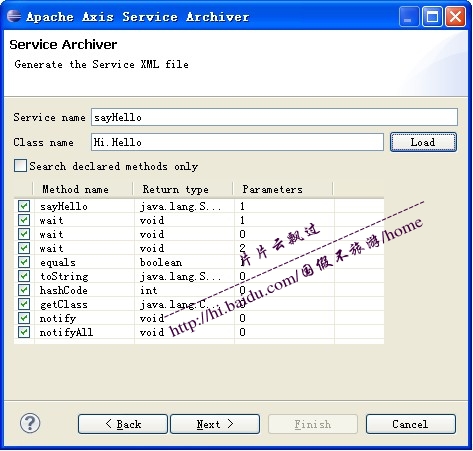This screenshot has height=451, width=473.
Task: Toggle Search declared methods only checkbox
Action: point(20,166)
